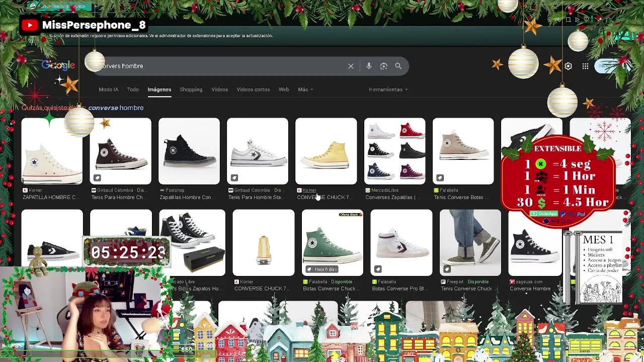Click multi-image badge on brown Chuck high-top thumbnail

(97, 177)
